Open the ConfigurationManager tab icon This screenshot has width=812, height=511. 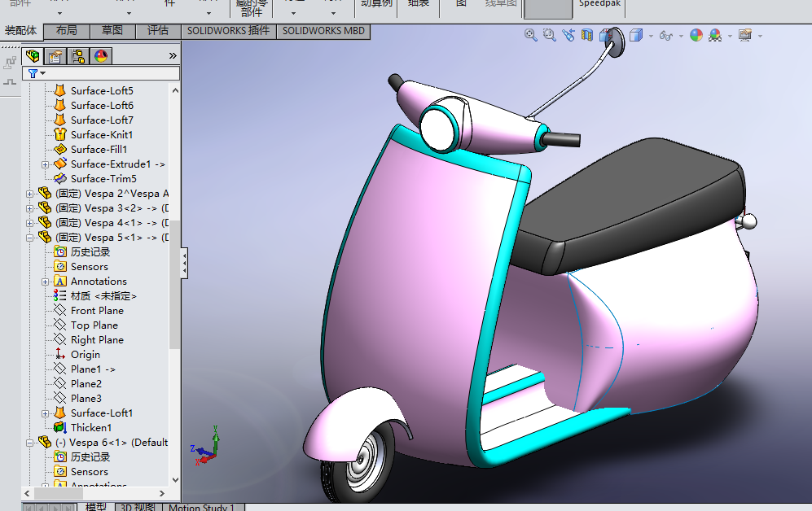(78, 56)
